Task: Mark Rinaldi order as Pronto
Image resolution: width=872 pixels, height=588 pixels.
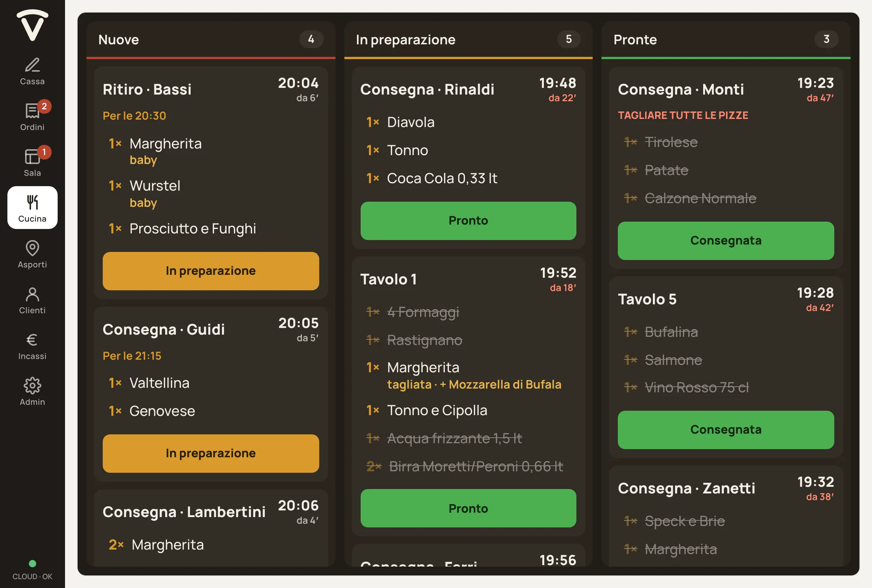Action: pyautogui.click(x=468, y=220)
